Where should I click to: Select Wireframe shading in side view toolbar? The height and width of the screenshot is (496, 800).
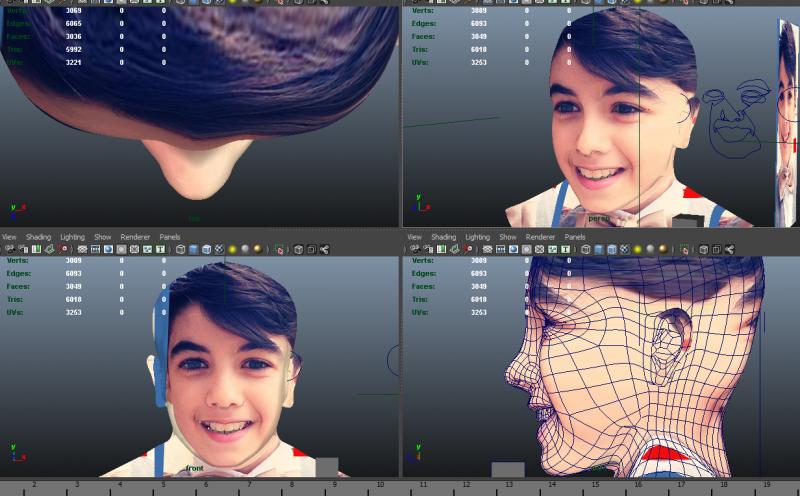point(586,249)
